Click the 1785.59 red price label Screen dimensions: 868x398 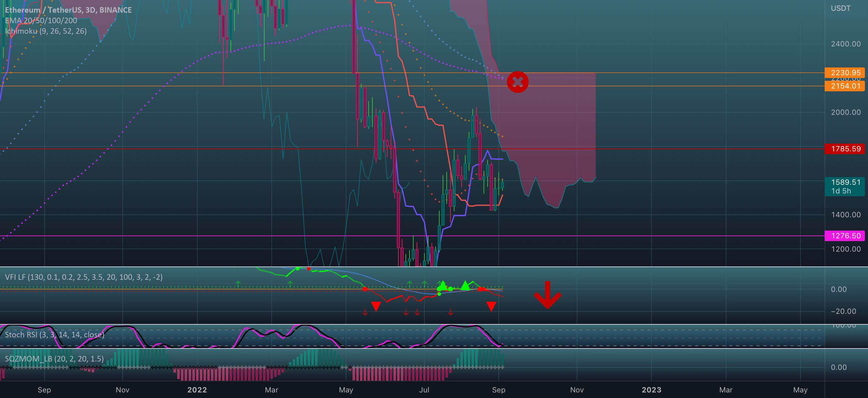845,149
